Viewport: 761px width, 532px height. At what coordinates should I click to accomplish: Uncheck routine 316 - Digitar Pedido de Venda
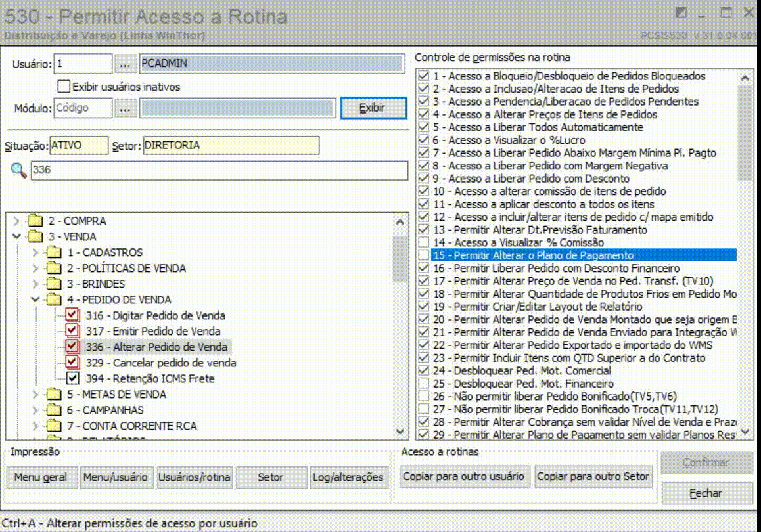click(x=72, y=315)
